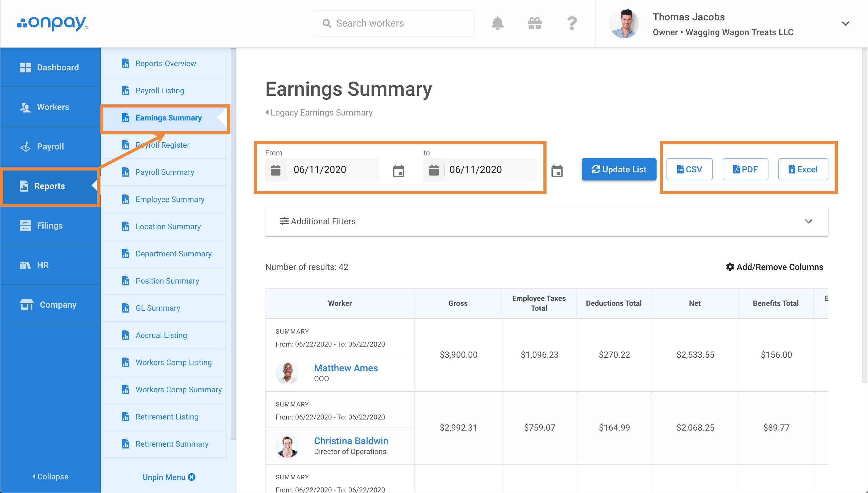Select Earnings Summary report
The width and height of the screenshot is (868, 493).
pos(164,118)
